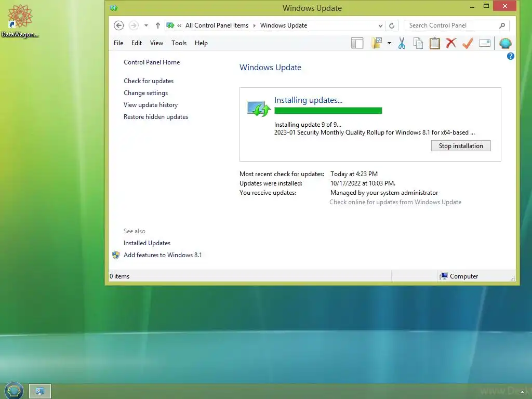Open Installed Updates link
This screenshot has width=532, height=399.
point(147,243)
